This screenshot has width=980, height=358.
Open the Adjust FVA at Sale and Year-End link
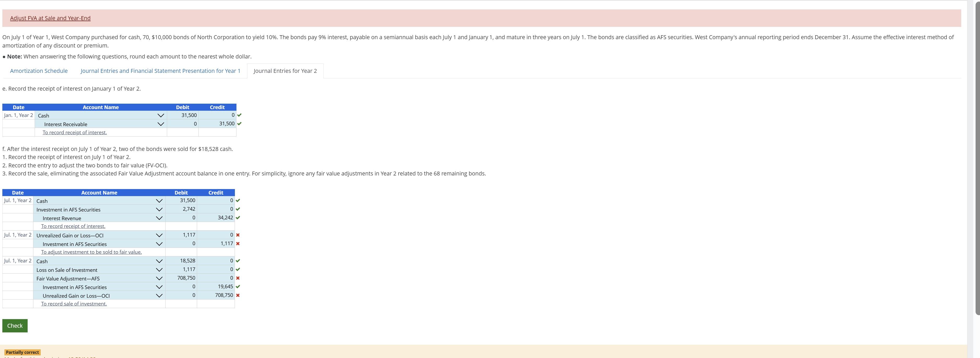(x=50, y=18)
